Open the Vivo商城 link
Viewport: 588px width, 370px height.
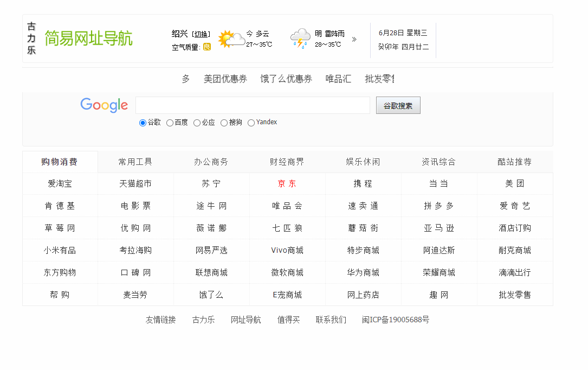coord(287,250)
